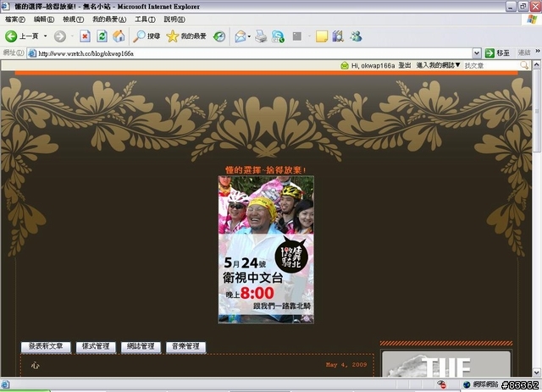Open Favorites with the star icon
The width and height of the screenshot is (542, 392).
(172, 36)
